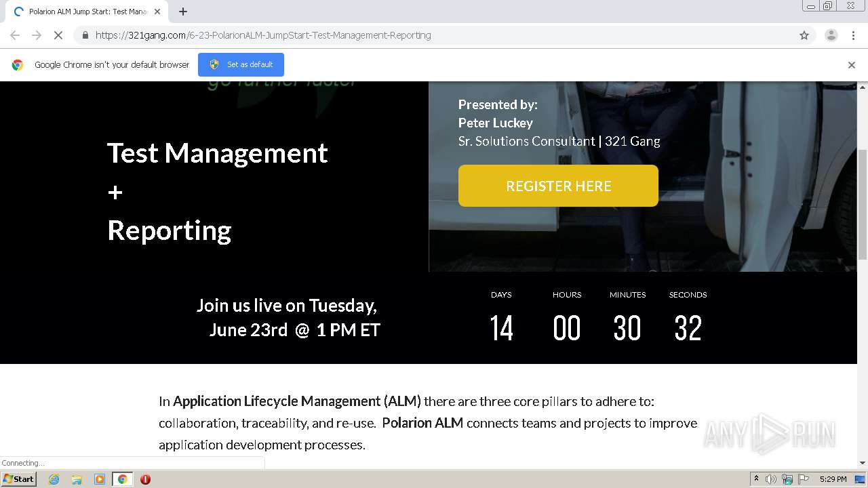Show hidden system tray icons
This screenshot has height=488, width=868.
[x=756, y=479]
